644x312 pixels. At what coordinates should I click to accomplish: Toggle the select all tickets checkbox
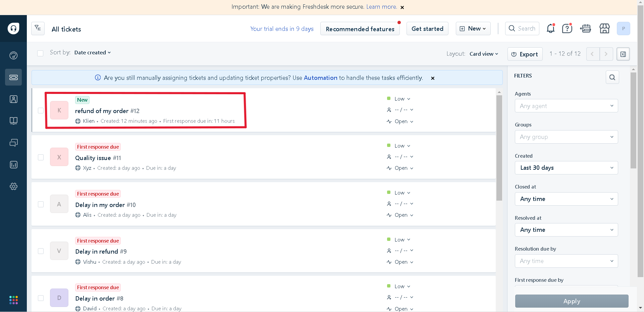pos(40,53)
